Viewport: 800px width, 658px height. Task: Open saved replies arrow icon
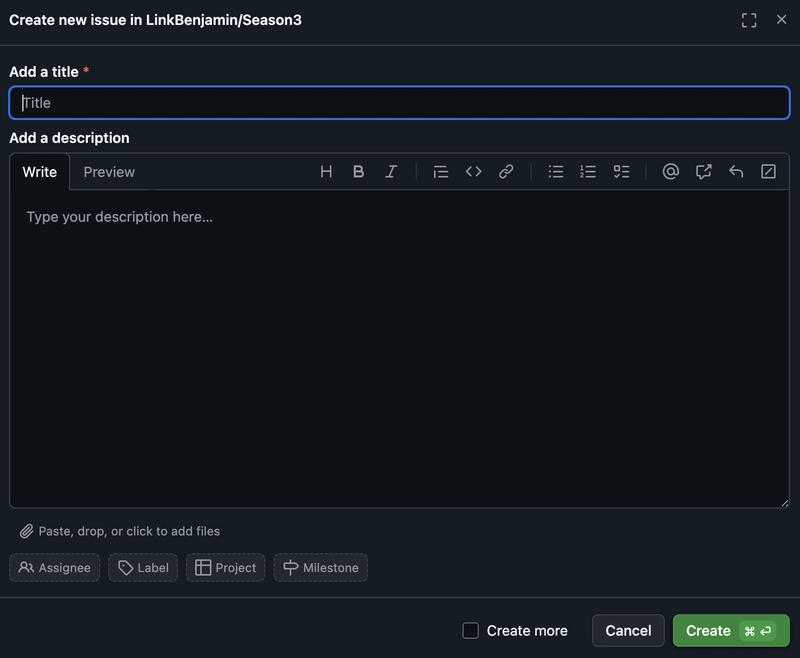point(736,172)
